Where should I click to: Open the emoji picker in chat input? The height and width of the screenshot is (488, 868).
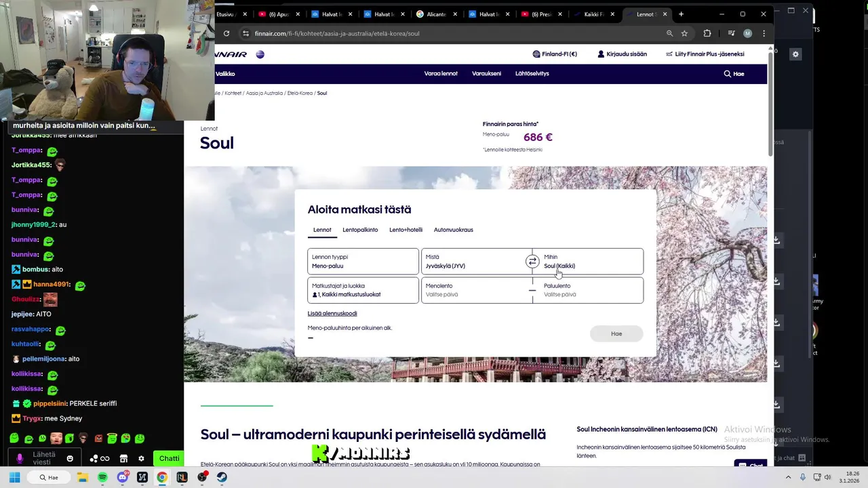[69, 458]
